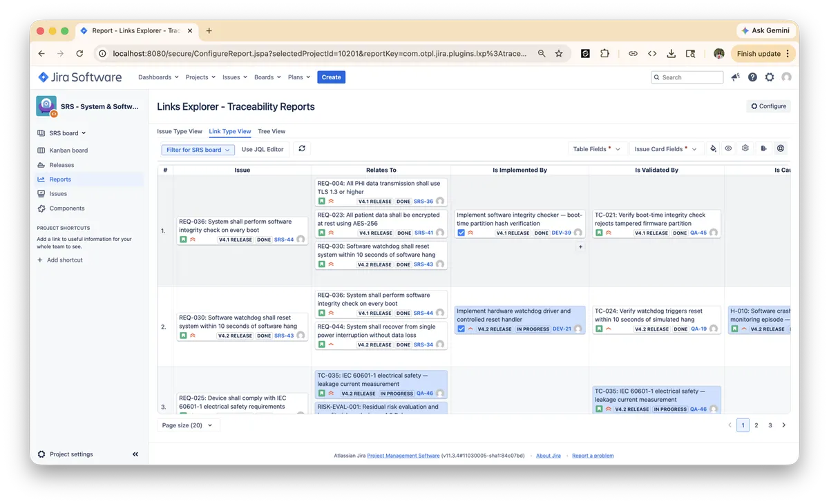The image size is (829, 504).
Task: Open issue link QA-45
Action: pyautogui.click(x=698, y=233)
